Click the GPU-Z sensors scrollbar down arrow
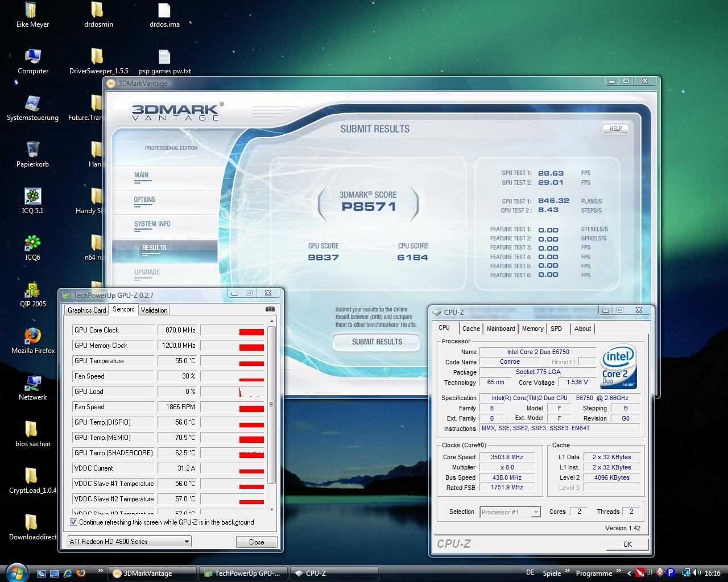The image size is (728, 582). click(x=272, y=509)
